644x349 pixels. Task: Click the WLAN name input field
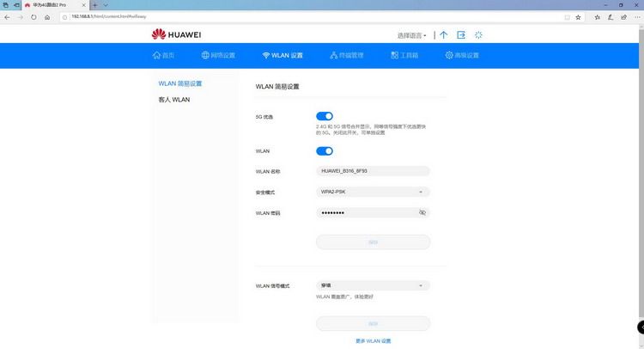[373, 171]
